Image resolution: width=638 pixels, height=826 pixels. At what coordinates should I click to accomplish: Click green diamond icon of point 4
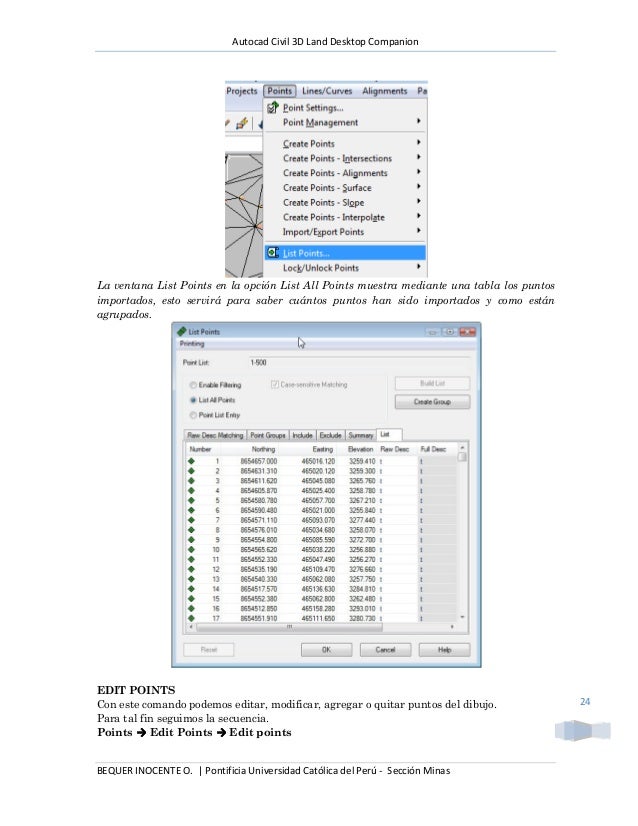point(191,490)
